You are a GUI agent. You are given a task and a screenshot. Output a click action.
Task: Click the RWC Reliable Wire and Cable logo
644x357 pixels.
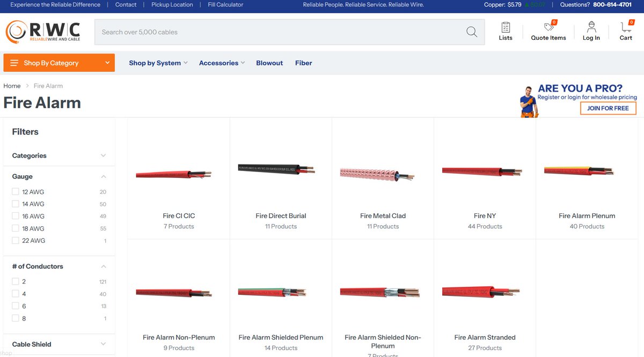43,32
